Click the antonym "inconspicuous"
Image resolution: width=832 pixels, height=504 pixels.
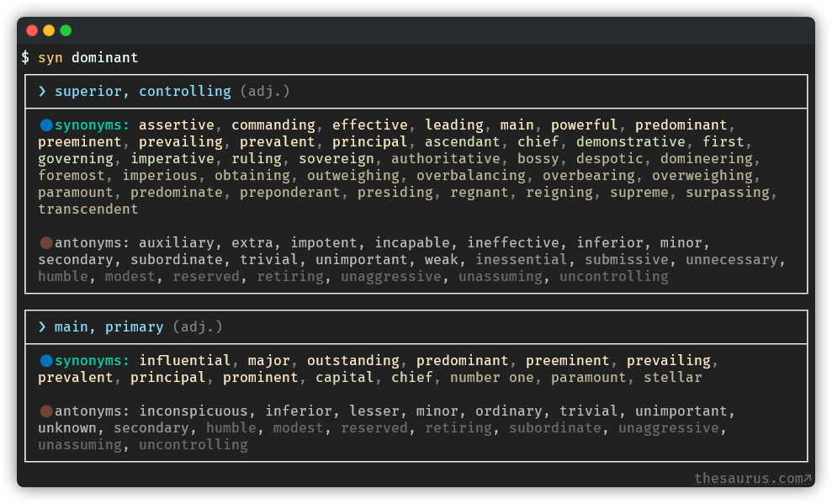pos(193,411)
